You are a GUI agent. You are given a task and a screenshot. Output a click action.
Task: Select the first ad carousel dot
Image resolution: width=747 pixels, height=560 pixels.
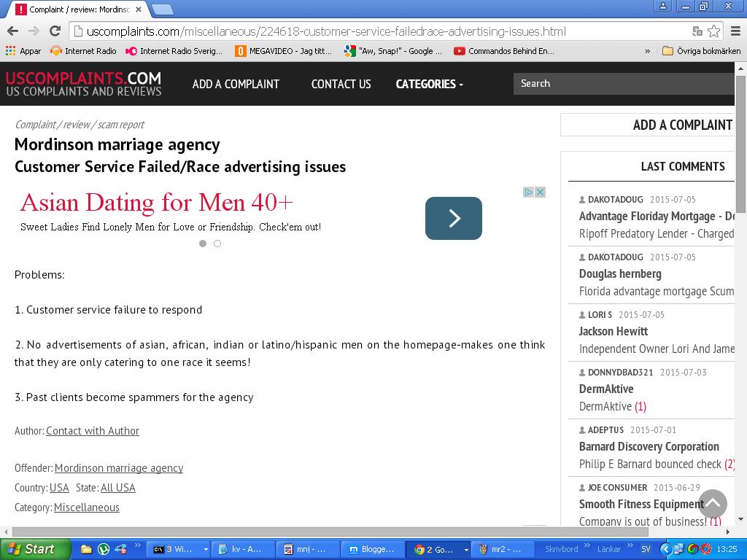[x=203, y=244]
